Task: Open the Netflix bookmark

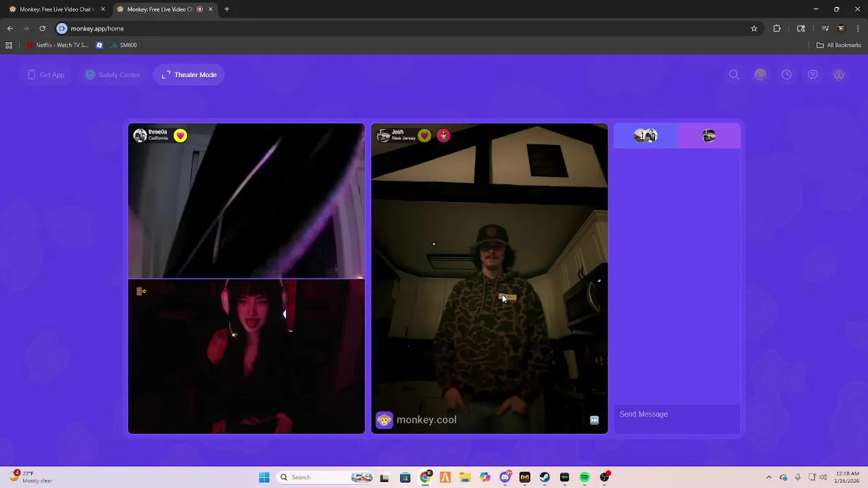Action: point(58,45)
